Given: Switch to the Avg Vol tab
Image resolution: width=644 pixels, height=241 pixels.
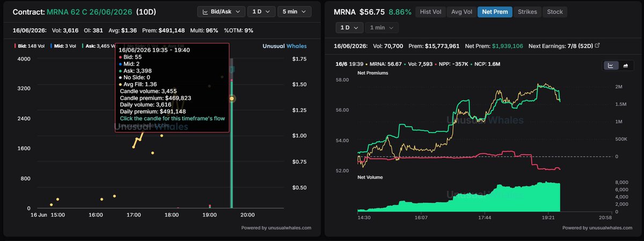Looking at the screenshot, I should click(461, 12).
